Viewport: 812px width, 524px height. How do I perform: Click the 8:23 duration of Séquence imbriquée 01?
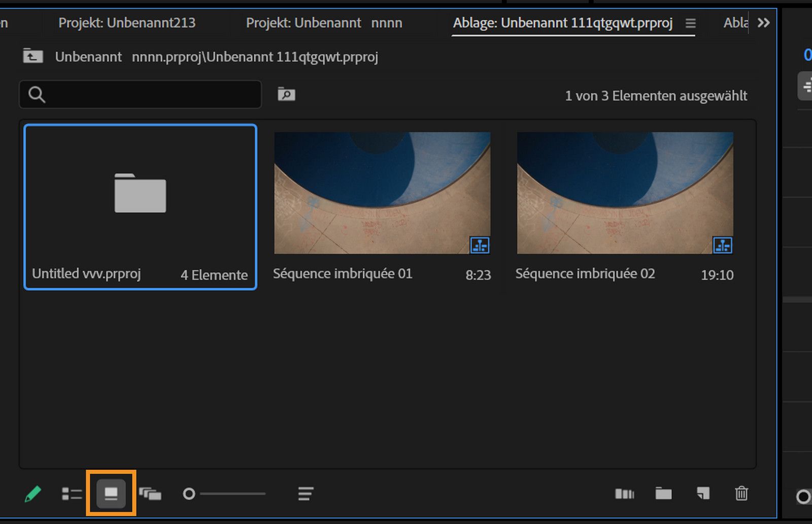pos(478,275)
